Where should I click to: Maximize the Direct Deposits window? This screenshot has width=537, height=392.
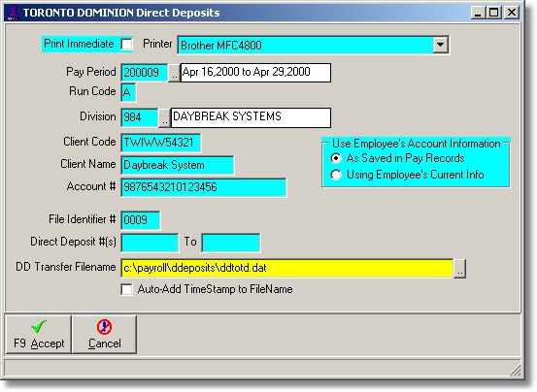[494, 13]
